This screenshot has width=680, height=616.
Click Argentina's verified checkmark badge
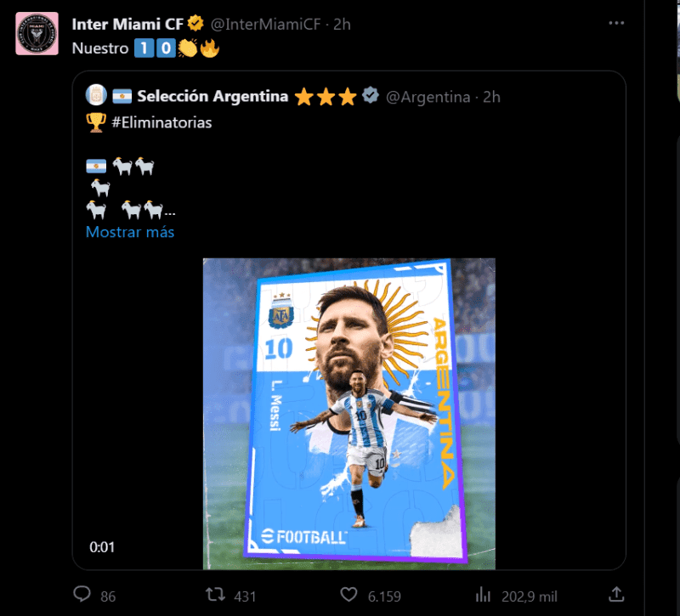[371, 96]
